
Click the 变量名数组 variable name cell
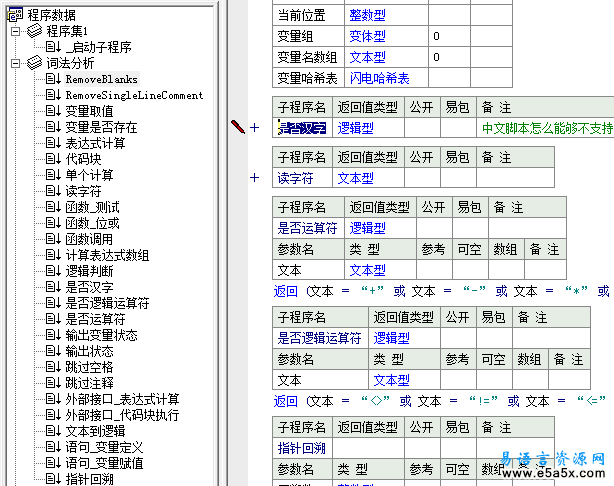pos(308,58)
